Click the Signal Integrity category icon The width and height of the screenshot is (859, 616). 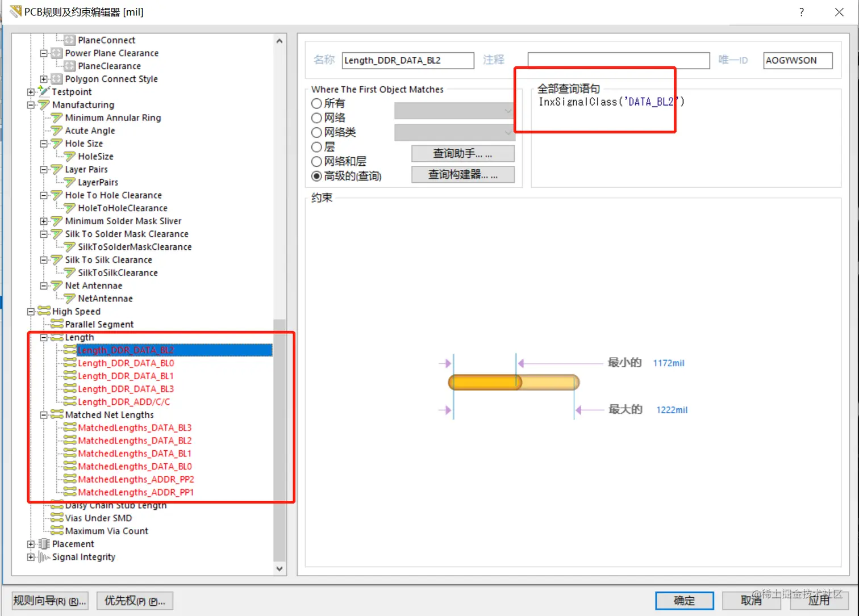coord(44,557)
